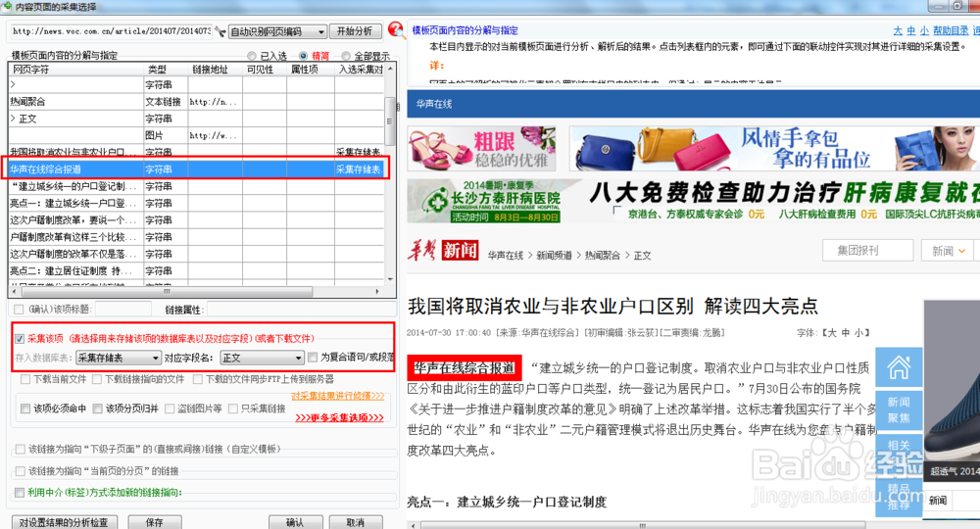This screenshot has height=529, width=980.
Task: Click the list horizontal scrollbar thumb
Action: [167, 292]
